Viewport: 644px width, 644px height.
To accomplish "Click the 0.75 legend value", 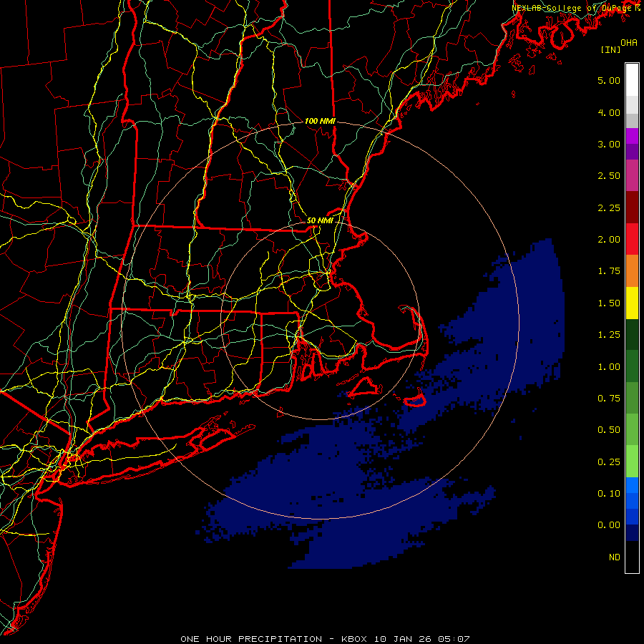I will pos(609,399).
